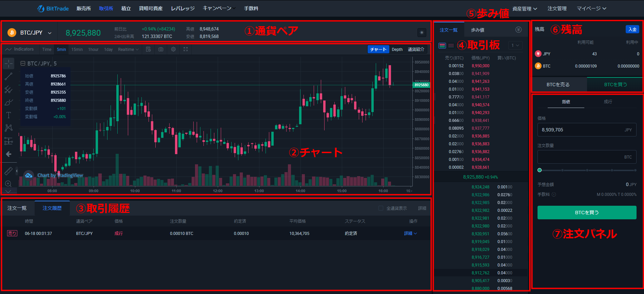Image resolution: width=644 pixels, height=294 pixels.
Task: Select the measure ruler tool
Action: tap(8, 171)
